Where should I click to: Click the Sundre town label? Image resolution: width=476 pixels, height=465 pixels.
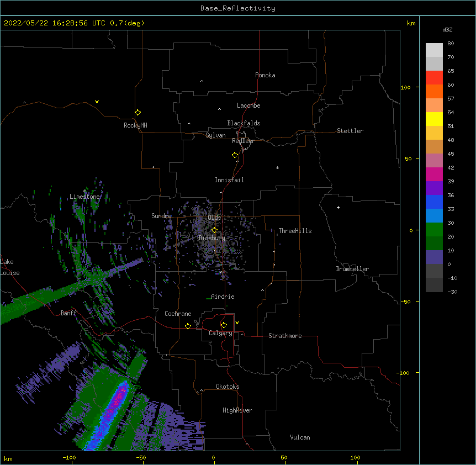[x=161, y=216]
